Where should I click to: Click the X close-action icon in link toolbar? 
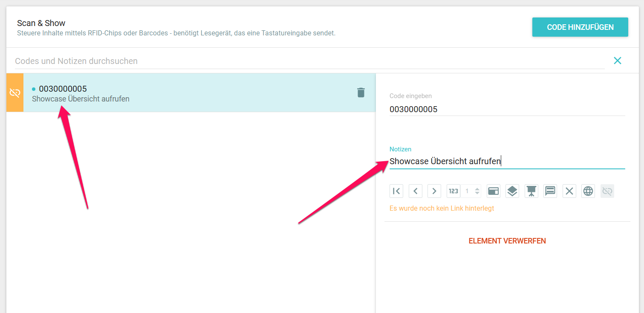(x=569, y=191)
